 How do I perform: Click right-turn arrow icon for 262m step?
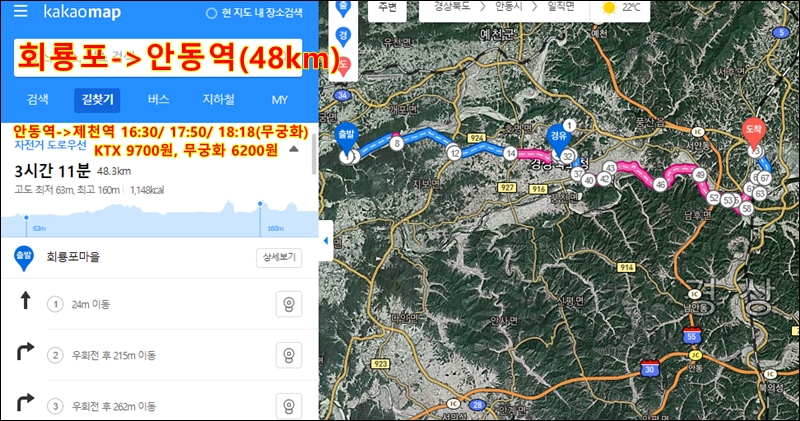[26, 402]
